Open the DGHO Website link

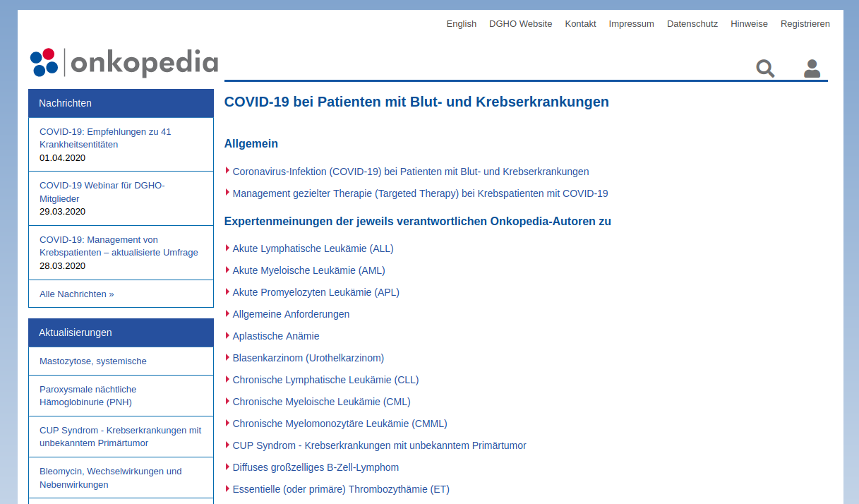521,23
